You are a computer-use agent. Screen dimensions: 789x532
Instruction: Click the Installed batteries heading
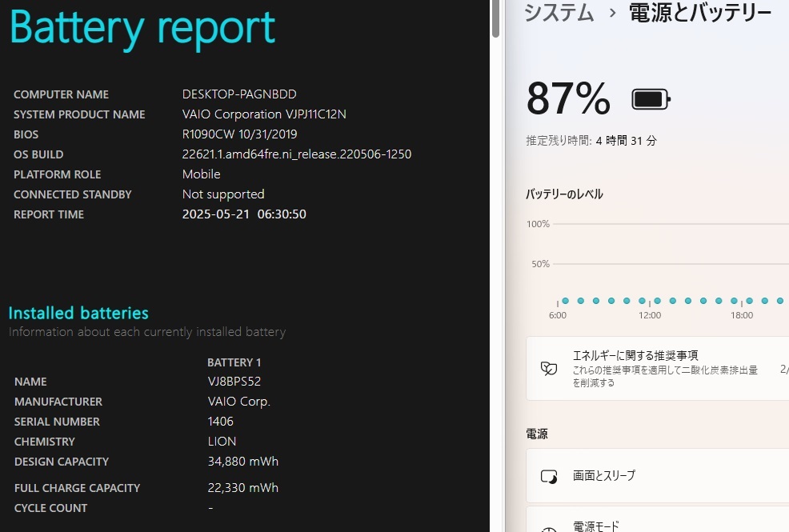pos(78,313)
